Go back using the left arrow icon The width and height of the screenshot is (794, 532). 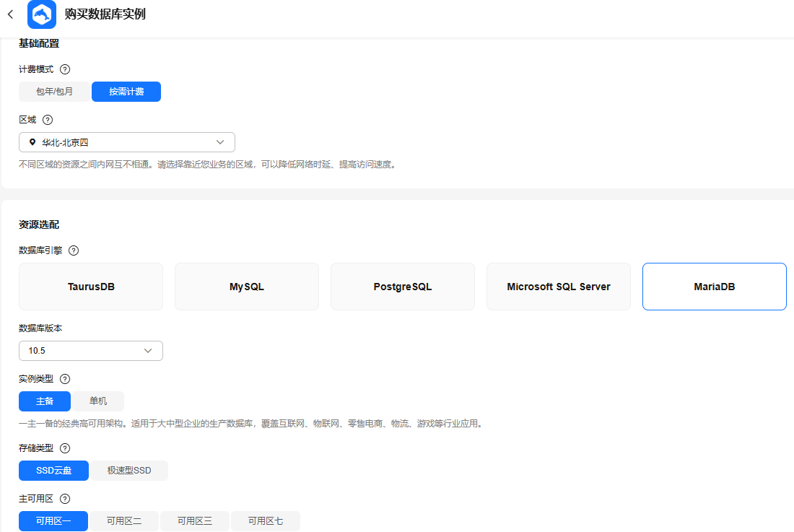point(11,14)
